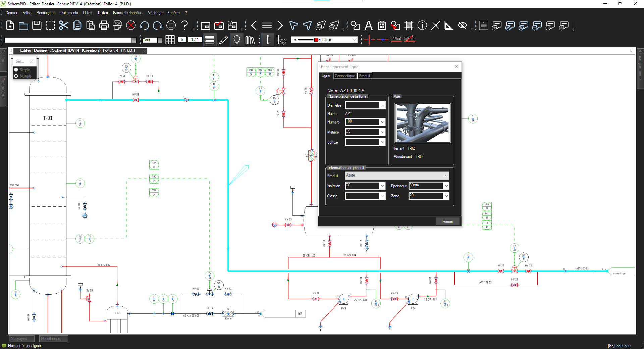Open the Bibliothèque panel button

click(53, 339)
